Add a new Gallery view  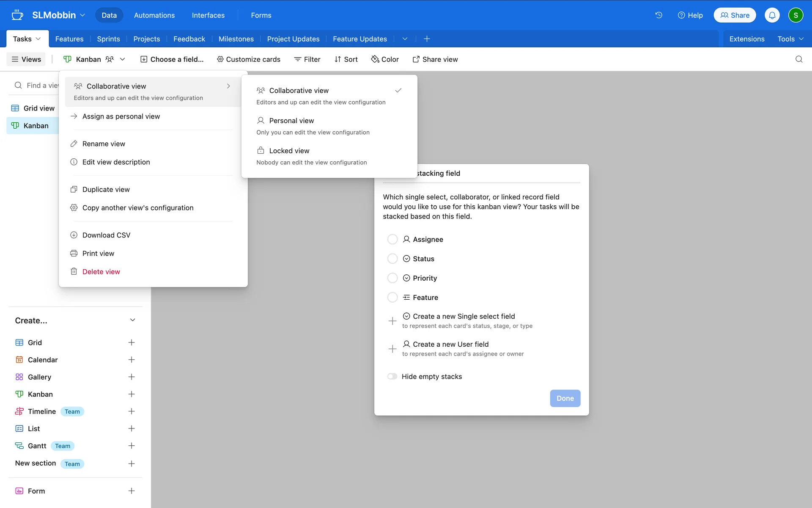tap(132, 377)
